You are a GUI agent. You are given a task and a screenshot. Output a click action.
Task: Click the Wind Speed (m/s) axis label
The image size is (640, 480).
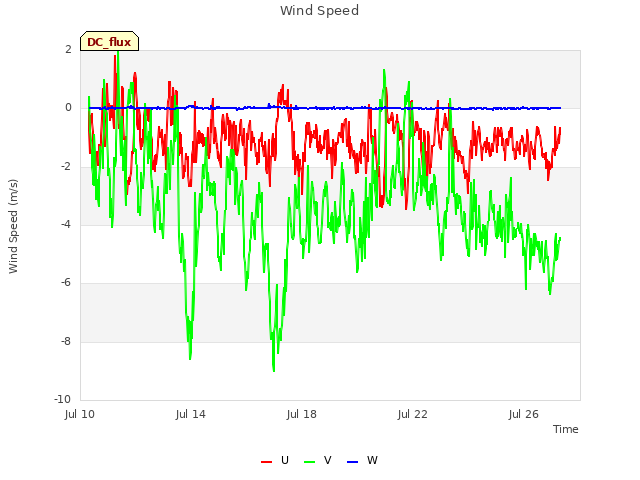[x=13, y=226]
